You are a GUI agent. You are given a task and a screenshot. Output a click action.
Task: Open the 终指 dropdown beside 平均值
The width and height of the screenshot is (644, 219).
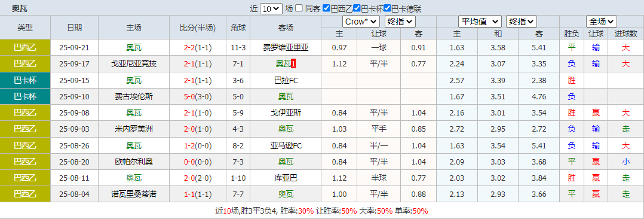[522, 22]
